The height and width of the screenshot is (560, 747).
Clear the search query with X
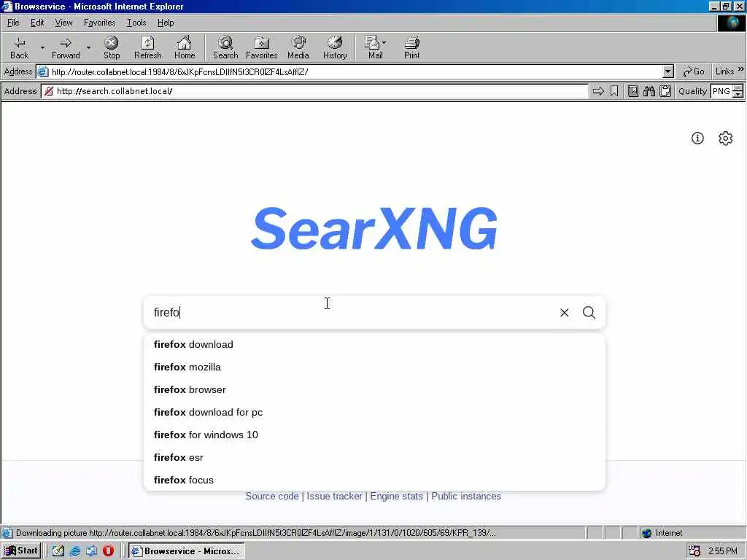(x=565, y=312)
